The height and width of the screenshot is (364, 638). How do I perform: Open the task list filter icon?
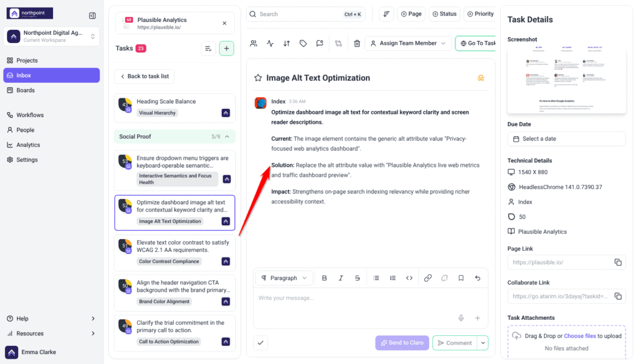[208, 49]
